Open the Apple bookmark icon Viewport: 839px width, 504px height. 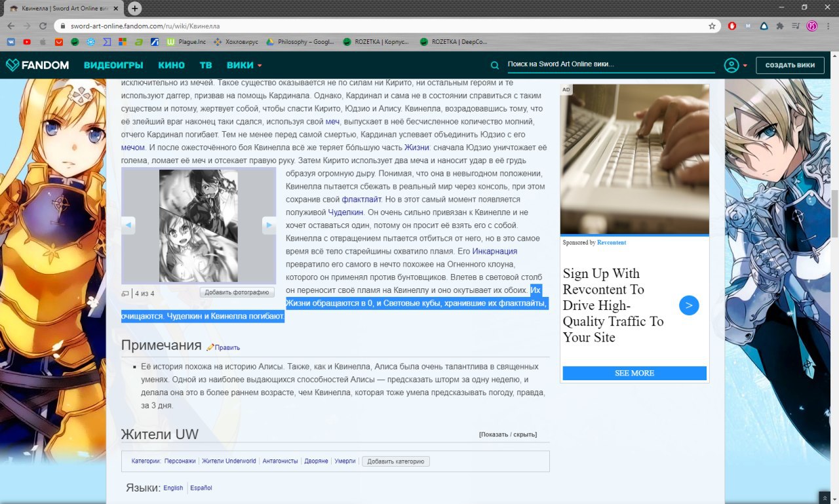tap(43, 42)
